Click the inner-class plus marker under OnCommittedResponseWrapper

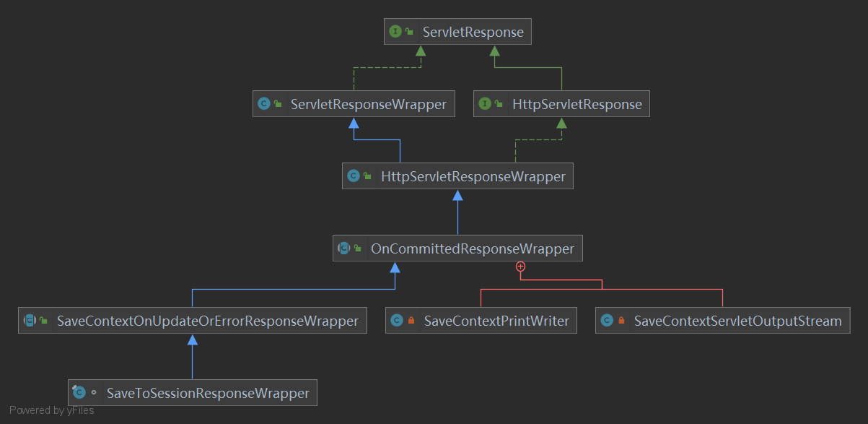520,267
